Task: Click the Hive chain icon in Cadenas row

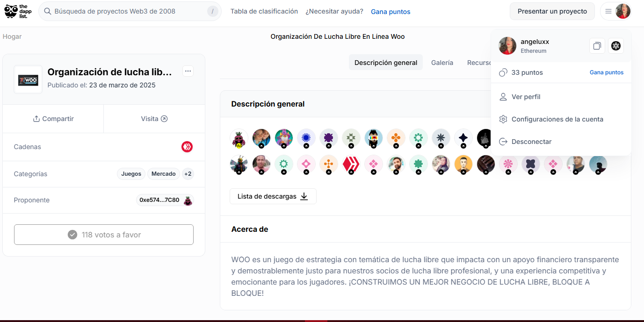Action: click(x=187, y=147)
